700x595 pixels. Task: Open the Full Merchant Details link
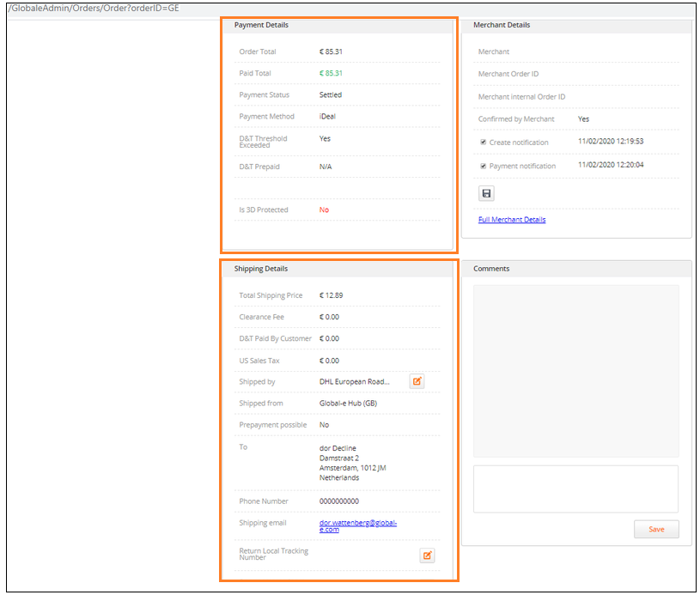[x=512, y=220]
